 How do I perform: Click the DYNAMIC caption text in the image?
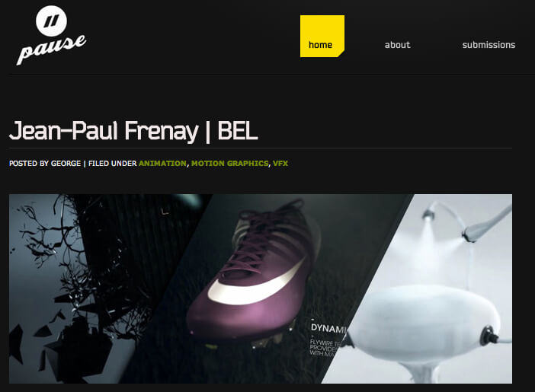328,329
